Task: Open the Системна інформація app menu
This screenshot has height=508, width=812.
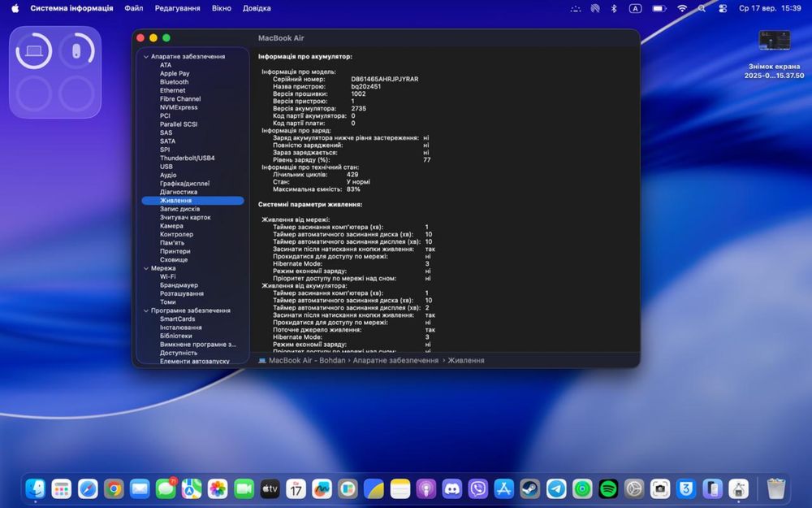Action: 71,8
